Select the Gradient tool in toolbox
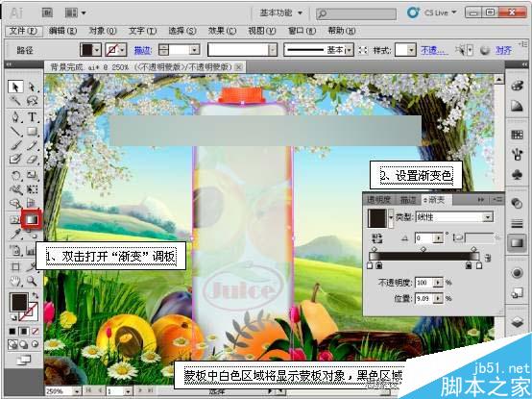 32,219
